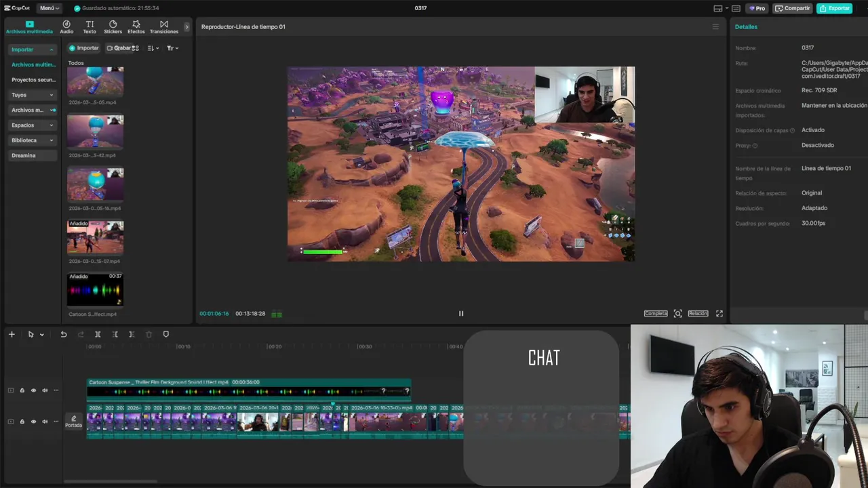Click the Pro upgrade button
This screenshot has width=868, height=488.
pyautogui.click(x=756, y=8)
